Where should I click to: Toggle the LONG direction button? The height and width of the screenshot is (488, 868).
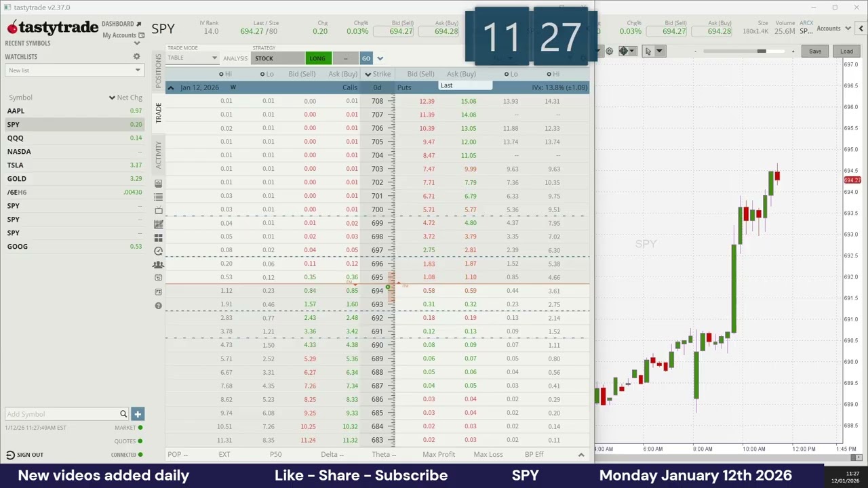[x=317, y=58]
